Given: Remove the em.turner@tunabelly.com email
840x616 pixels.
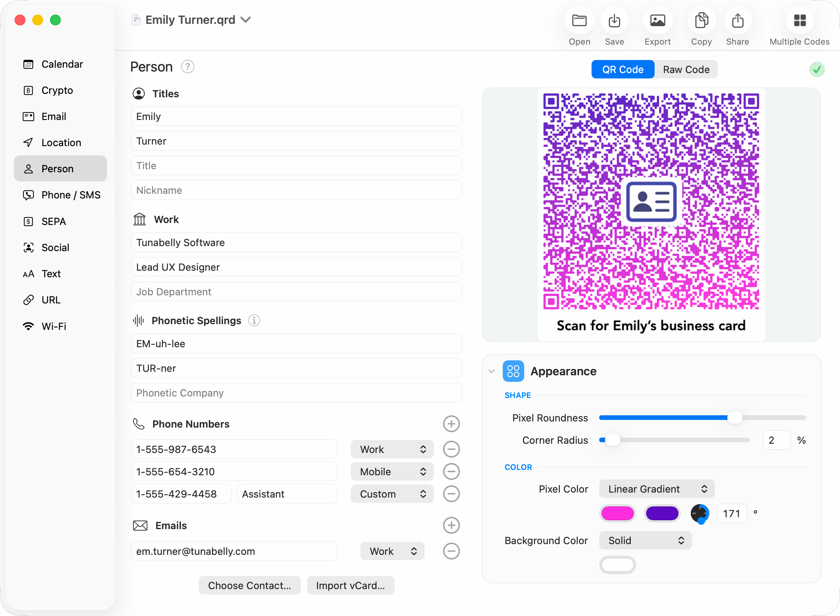Looking at the screenshot, I should click(x=451, y=551).
